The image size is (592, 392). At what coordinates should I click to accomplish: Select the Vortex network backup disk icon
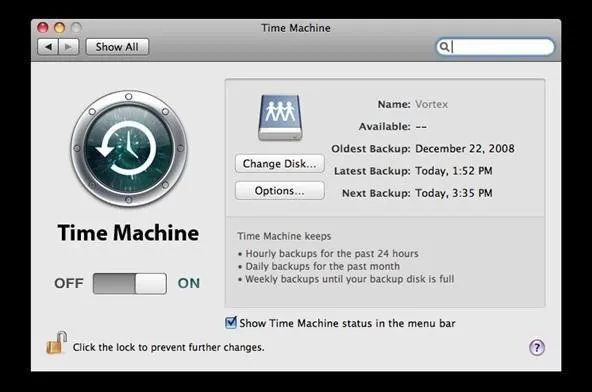[280, 117]
